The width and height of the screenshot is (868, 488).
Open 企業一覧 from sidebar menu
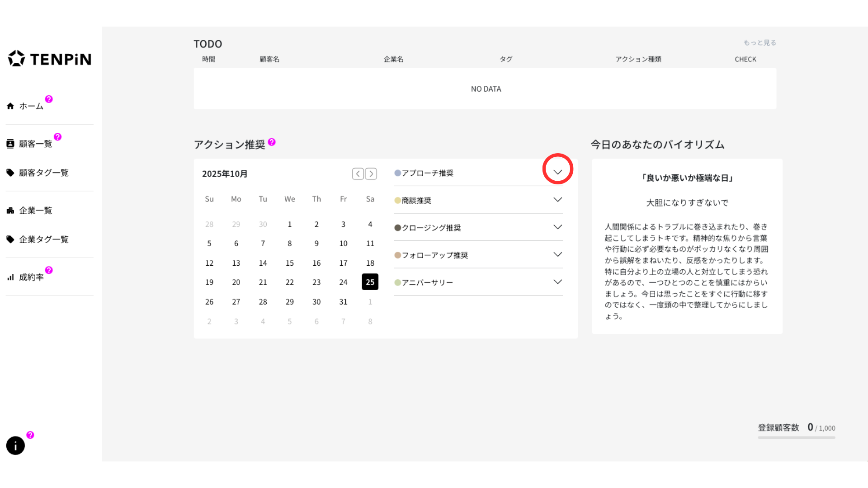pyautogui.click(x=35, y=211)
